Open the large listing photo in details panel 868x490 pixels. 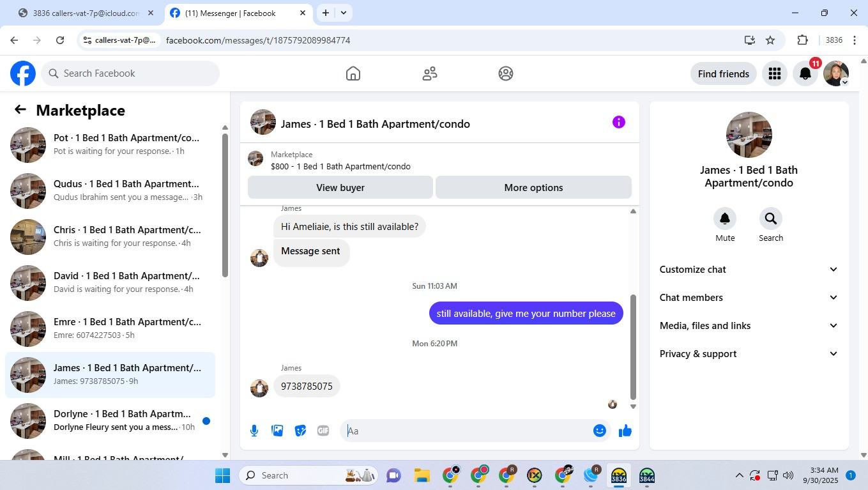tap(749, 135)
